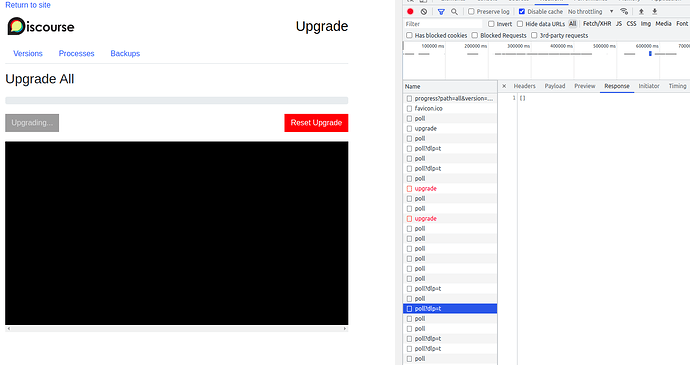The height and width of the screenshot is (365, 690).
Task: Open the Timing tab
Action: click(x=678, y=86)
